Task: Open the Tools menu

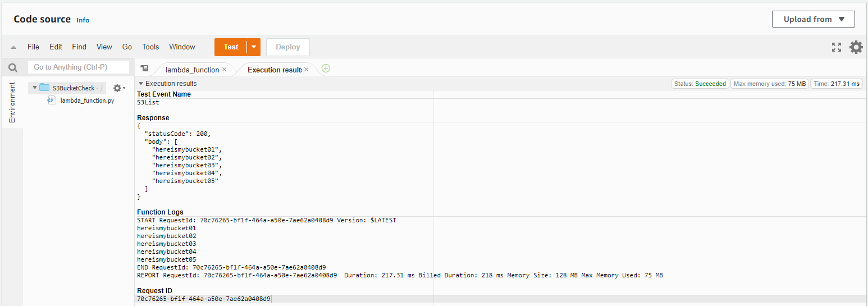Action: 150,47
